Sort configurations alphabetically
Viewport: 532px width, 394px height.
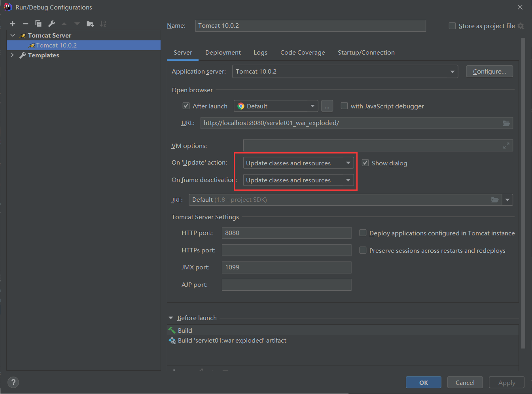(x=103, y=24)
